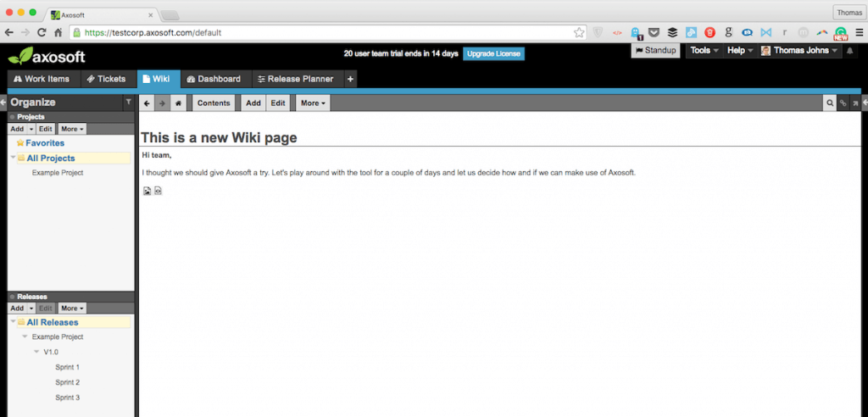This screenshot has width=868, height=417.
Task: Open the Grammarly extension marked NEW
Action: [840, 33]
